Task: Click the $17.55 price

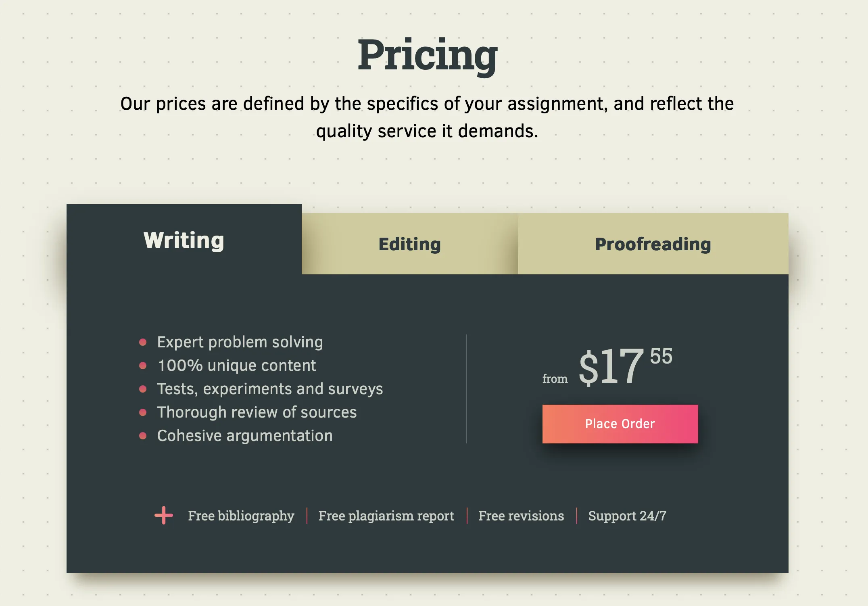Action: click(626, 366)
